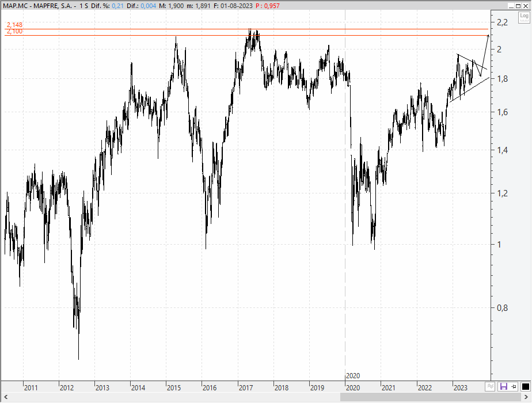
Task: Click the 2019 label on time axis
Action: 317,387
